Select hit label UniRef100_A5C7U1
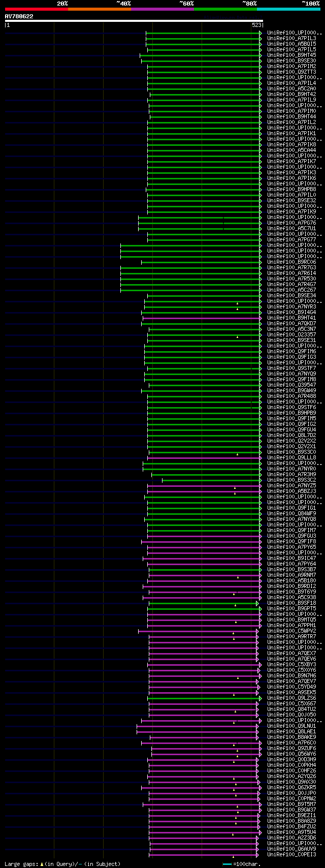Viewport: 325px width, 868px height. (291, 228)
